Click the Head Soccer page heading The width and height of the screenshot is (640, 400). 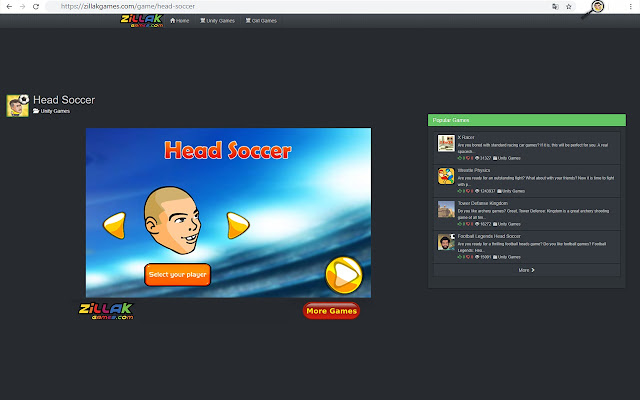tap(64, 100)
